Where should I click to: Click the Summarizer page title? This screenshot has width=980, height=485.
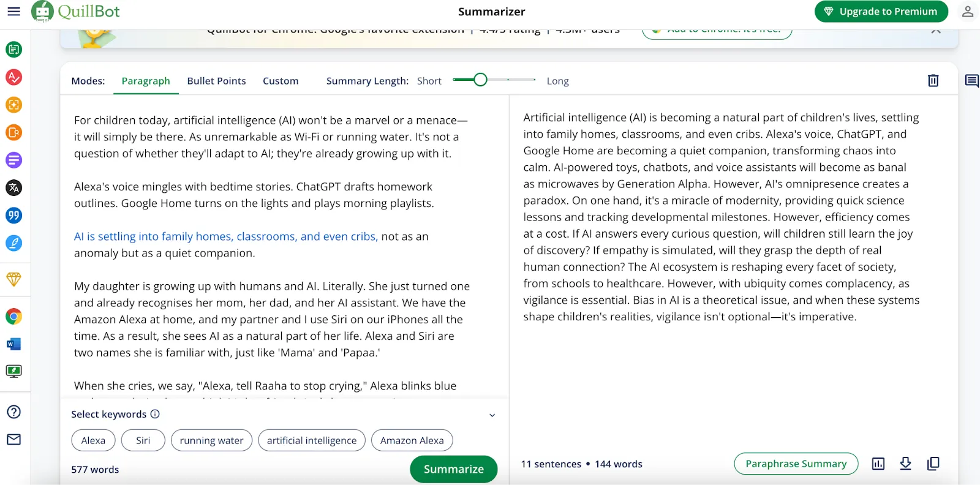[491, 12]
